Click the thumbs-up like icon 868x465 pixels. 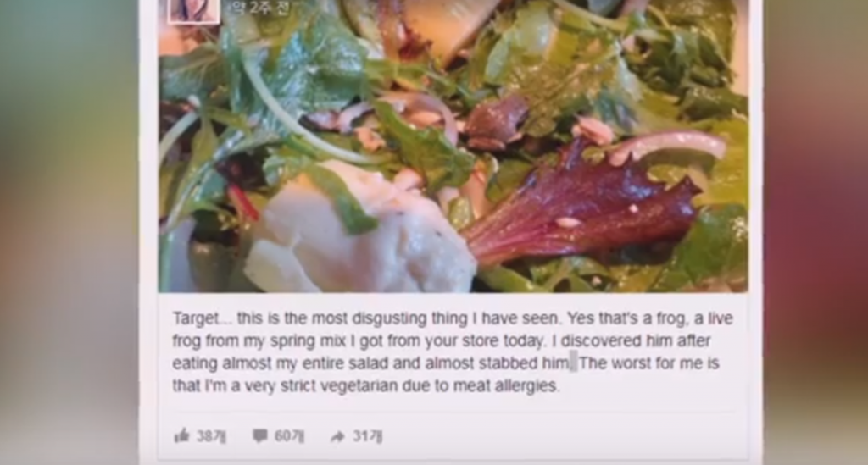click(x=181, y=435)
